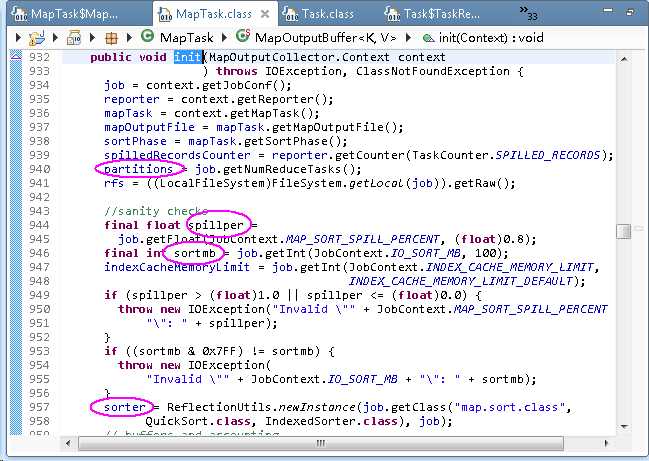Image resolution: width=649 pixels, height=461 pixels.
Task: Minimize the editor area
Action: 608,10
